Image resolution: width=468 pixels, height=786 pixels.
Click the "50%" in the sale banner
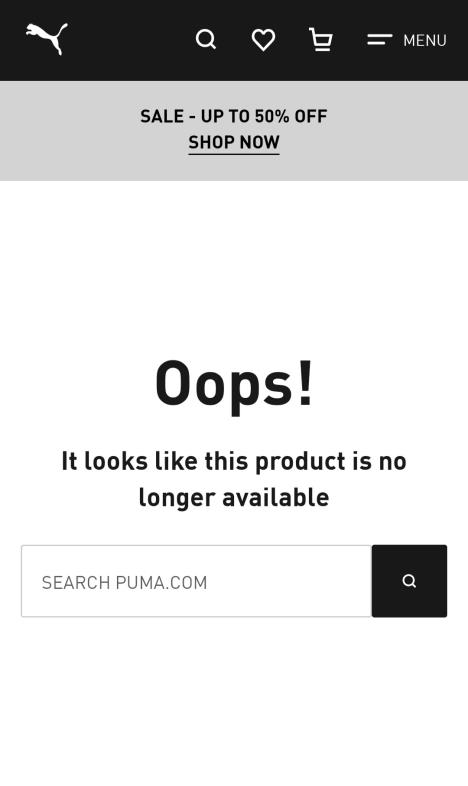[x=272, y=116]
